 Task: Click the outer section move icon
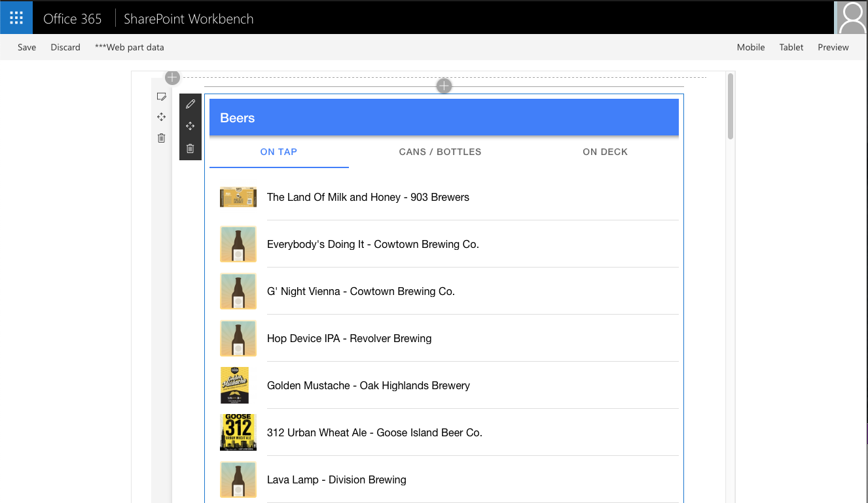point(161,117)
